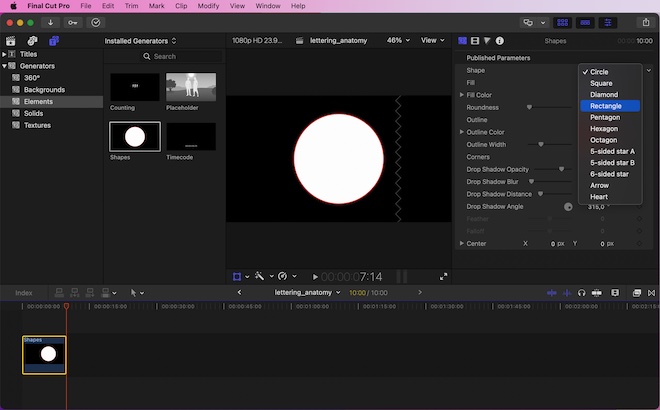Open the Libraries sidebar
Image resolution: width=660 pixels, height=410 pixels.
11,41
